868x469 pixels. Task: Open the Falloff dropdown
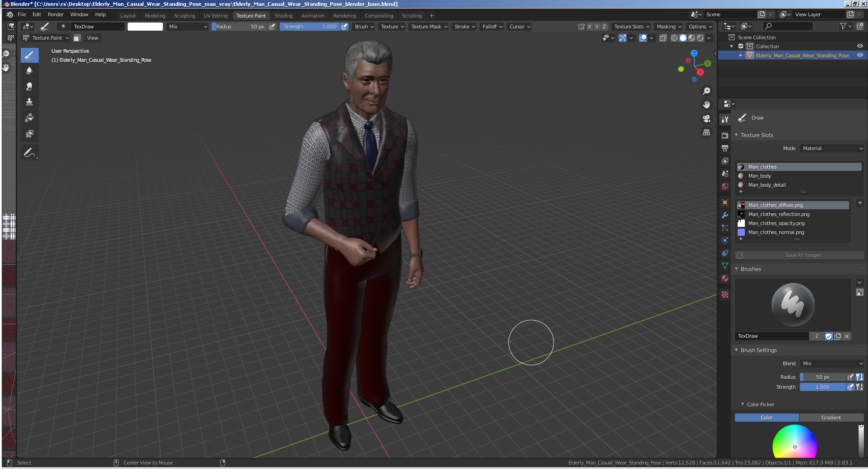pos(492,27)
